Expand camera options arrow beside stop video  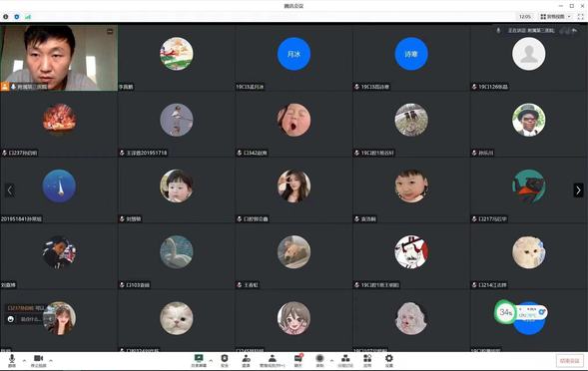tap(51, 360)
